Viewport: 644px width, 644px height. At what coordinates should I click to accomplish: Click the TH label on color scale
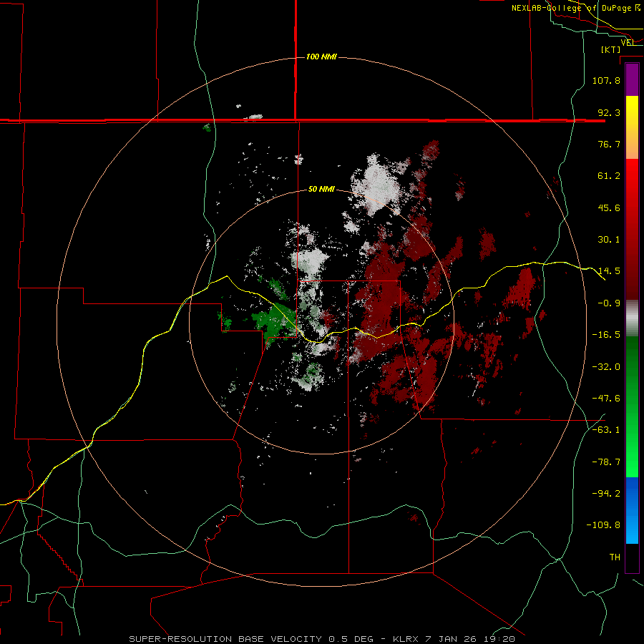(615, 557)
